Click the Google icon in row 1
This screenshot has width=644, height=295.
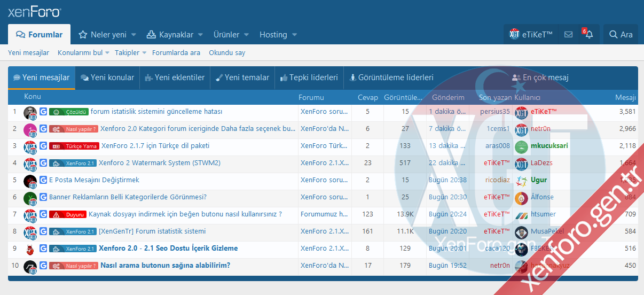click(x=43, y=112)
